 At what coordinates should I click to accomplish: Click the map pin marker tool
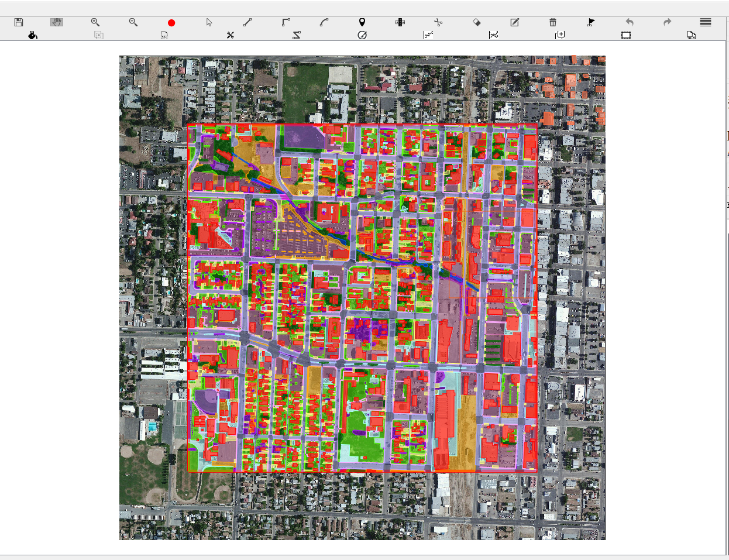[x=362, y=22]
